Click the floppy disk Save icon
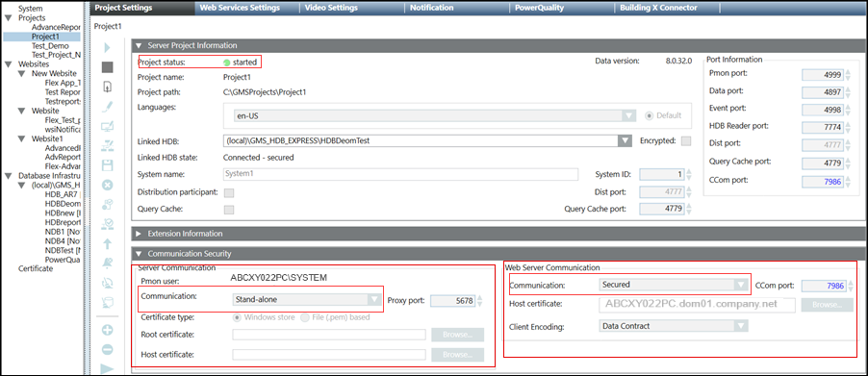The width and height of the screenshot is (868, 376). (108, 165)
